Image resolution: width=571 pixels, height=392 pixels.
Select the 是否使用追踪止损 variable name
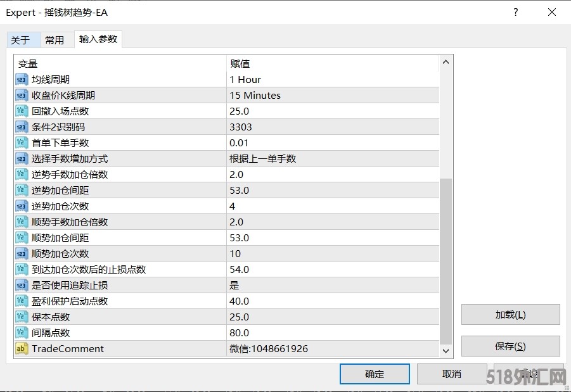click(70, 286)
